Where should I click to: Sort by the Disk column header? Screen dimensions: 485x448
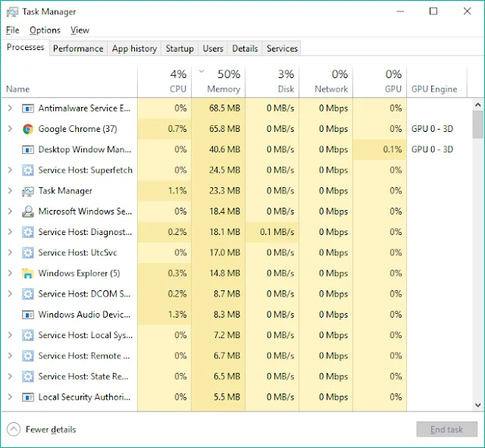click(272, 83)
